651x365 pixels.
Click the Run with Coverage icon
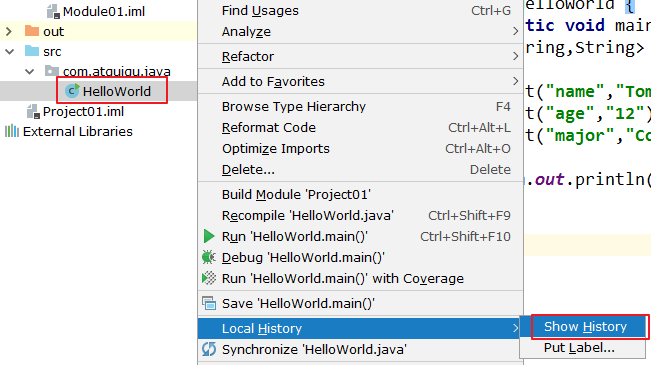[x=209, y=278]
